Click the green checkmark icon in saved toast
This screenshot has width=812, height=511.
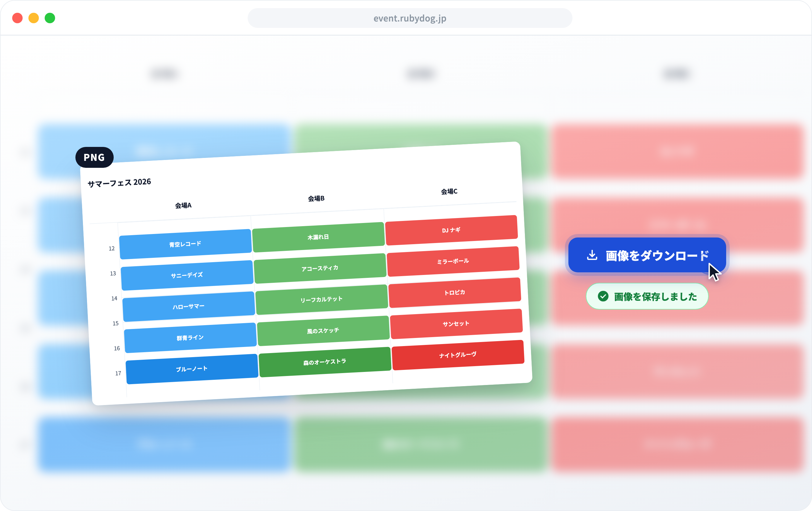603,296
